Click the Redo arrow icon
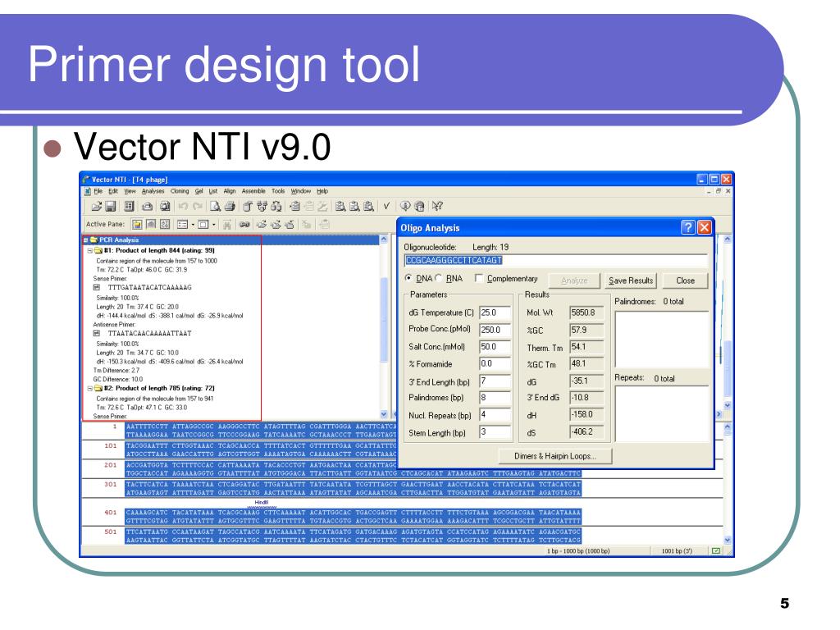840x630 pixels. tap(198, 206)
